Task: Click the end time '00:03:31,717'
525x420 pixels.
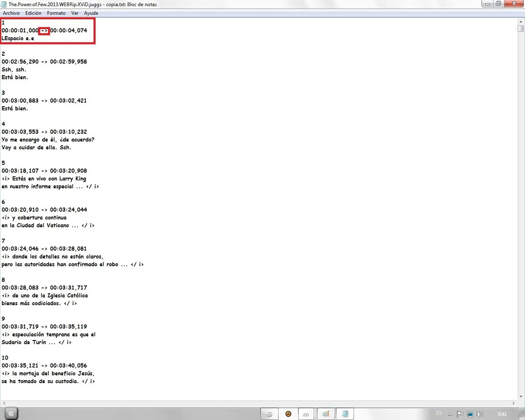Action: click(x=68, y=288)
